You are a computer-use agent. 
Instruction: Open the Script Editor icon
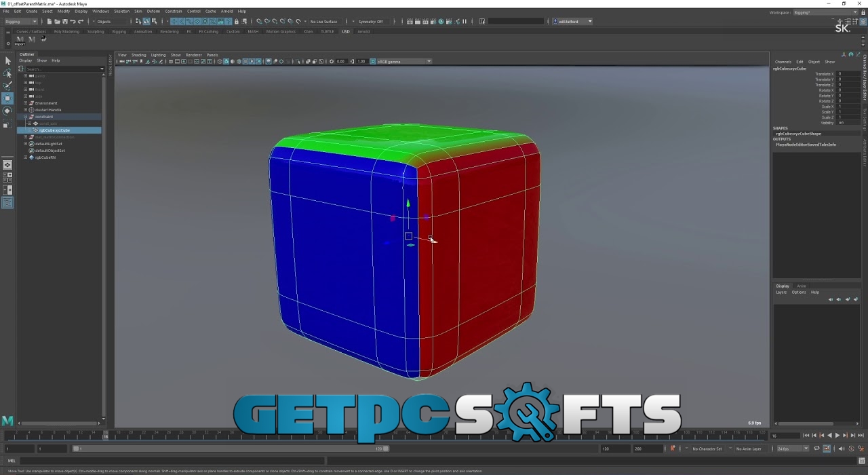[x=862, y=461]
